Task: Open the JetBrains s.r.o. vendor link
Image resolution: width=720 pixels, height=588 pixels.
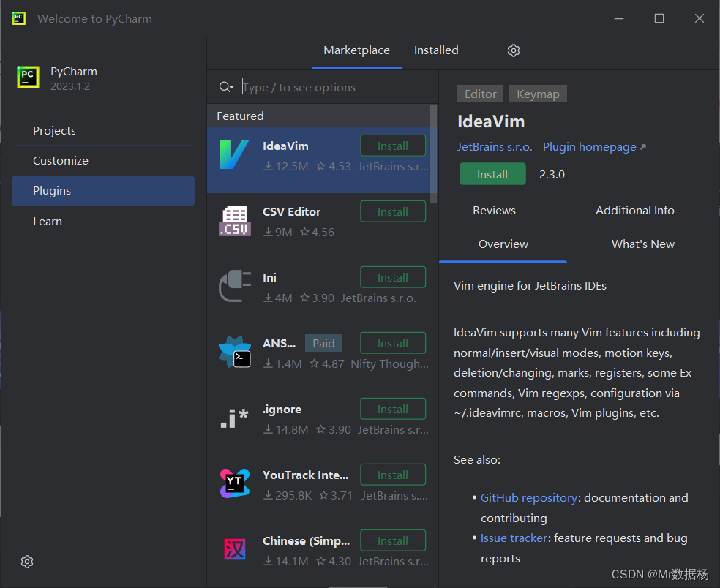Action: click(495, 146)
